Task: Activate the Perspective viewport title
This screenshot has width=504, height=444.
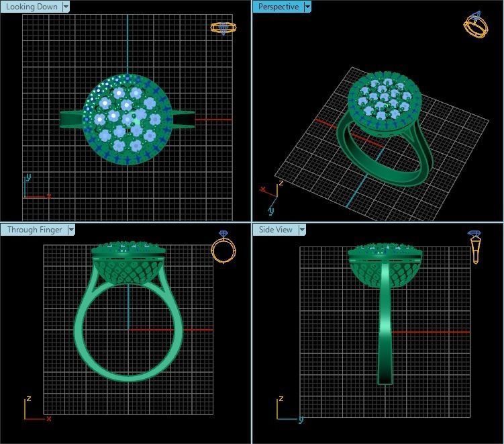Action: (x=279, y=7)
